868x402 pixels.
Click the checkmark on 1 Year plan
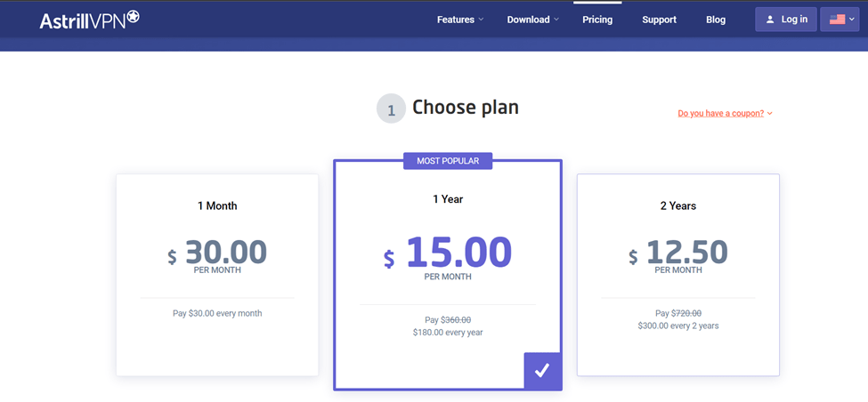point(542,370)
